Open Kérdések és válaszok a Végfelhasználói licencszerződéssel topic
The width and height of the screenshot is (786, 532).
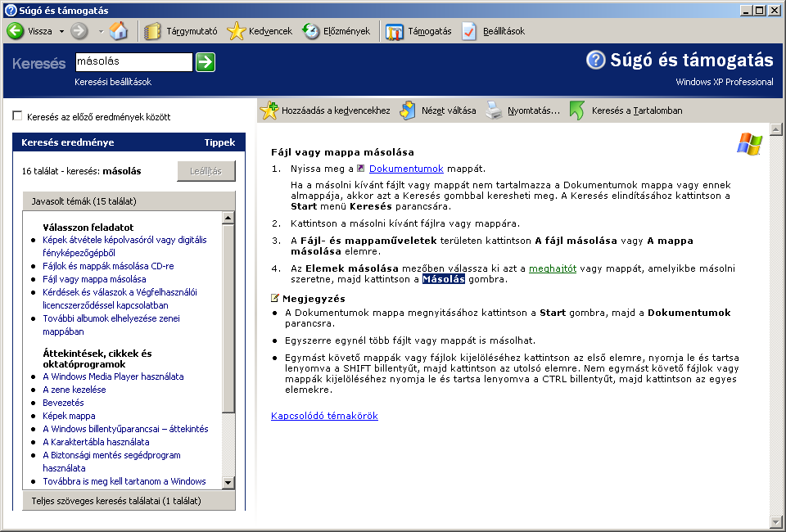(x=120, y=299)
